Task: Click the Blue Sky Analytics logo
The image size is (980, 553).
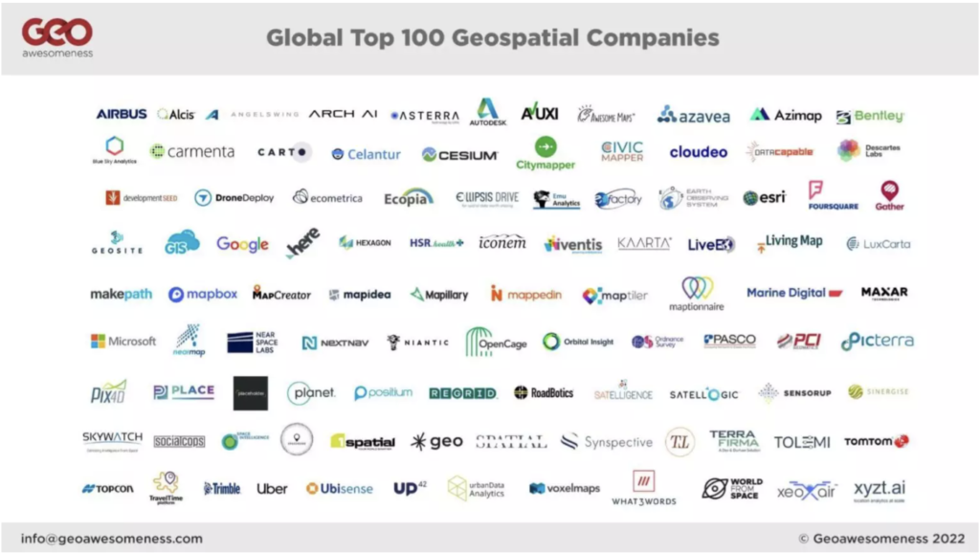Action: 115,150
